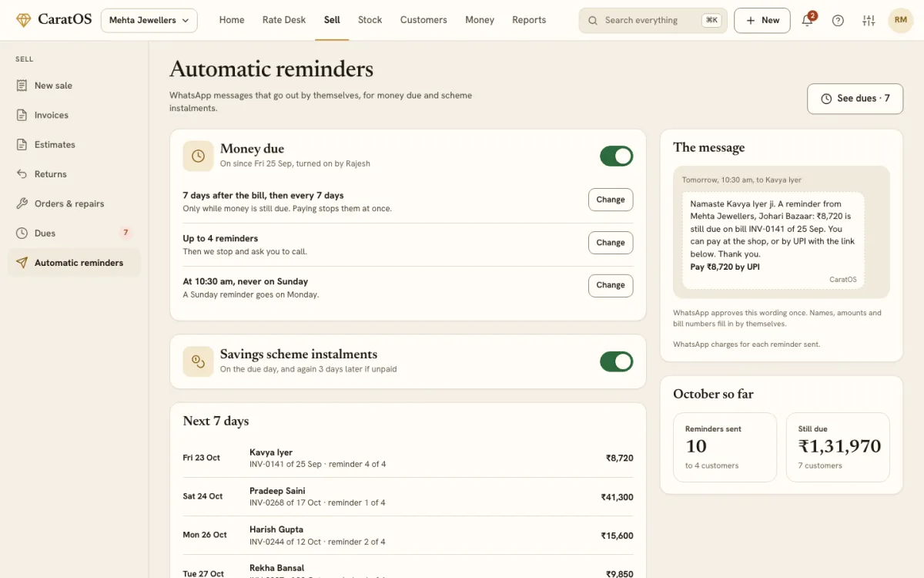
Task: Click the Invoices sidebar icon
Action: pos(22,115)
